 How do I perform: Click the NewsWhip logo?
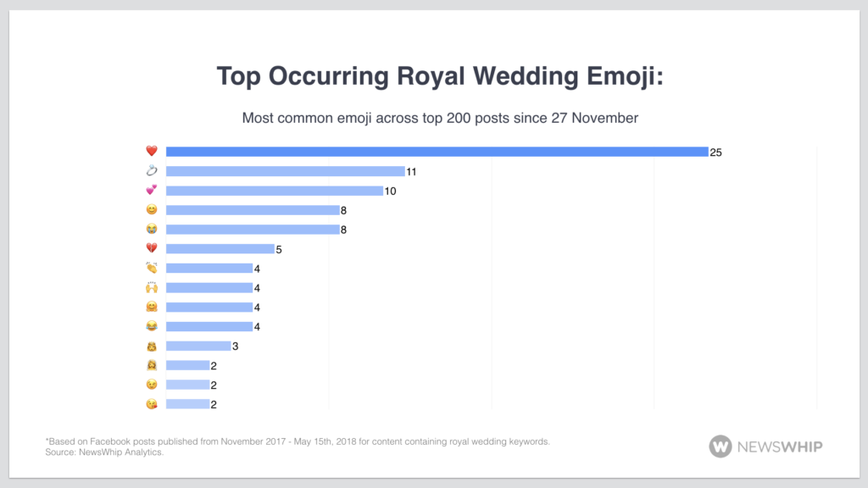tap(765, 446)
